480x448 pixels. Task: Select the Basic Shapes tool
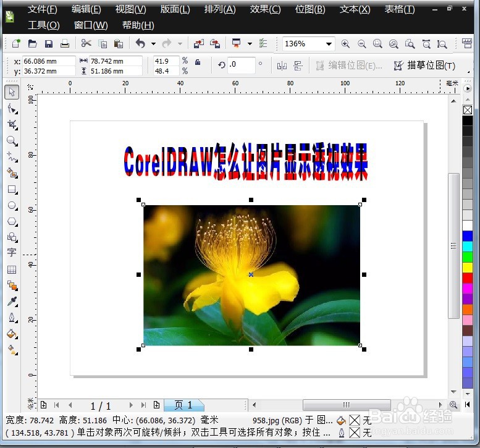[x=12, y=237]
